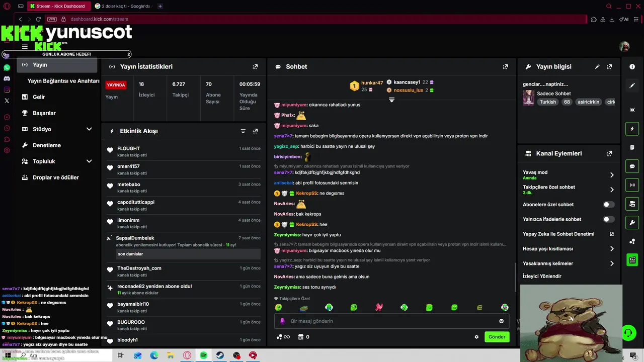644x362 pixels.
Task: Click the chat scrollbar
Action: tap(515, 277)
